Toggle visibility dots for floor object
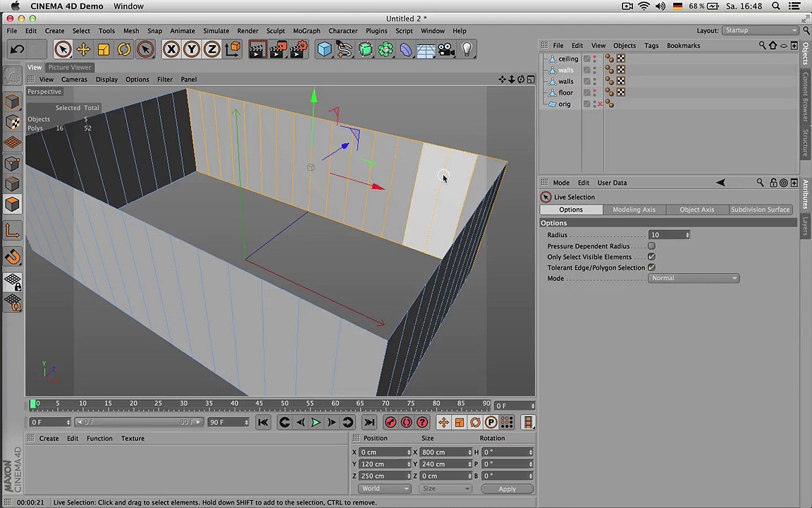The width and height of the screenshot is (812, 508). [x=595, y=92]
